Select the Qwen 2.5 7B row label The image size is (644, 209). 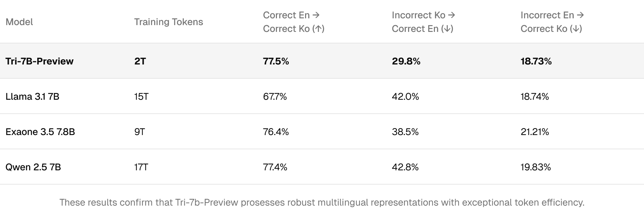(33, 167)
